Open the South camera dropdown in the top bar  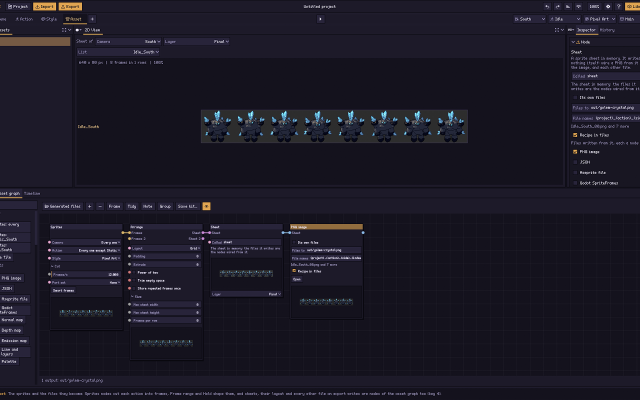(529, 19)
